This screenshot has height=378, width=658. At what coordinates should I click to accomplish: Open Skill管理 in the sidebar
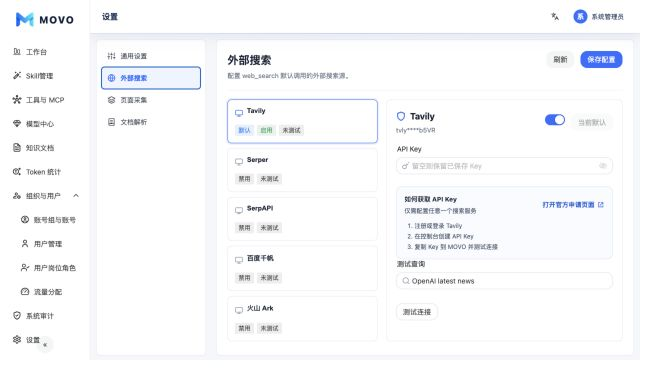pos(39,76)
